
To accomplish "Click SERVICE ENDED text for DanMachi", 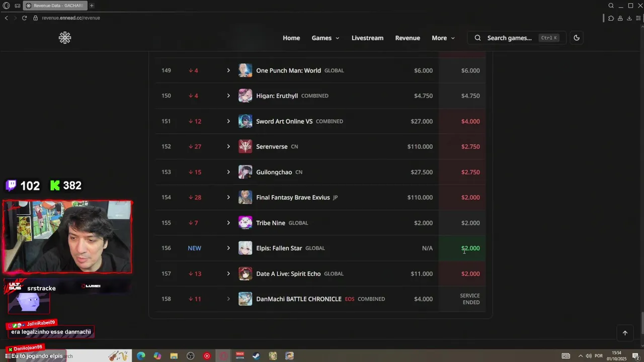I will click(x=470, y=299).
